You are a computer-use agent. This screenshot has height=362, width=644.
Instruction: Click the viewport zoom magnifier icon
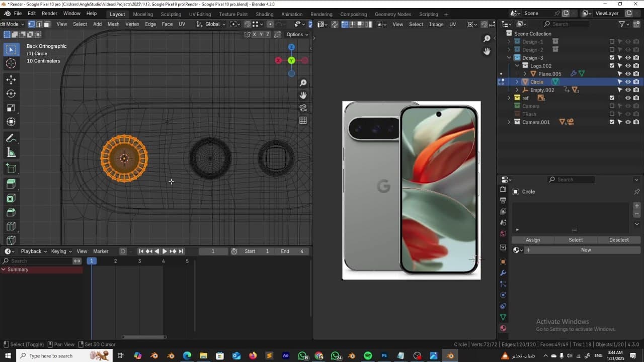pos(303,83)
